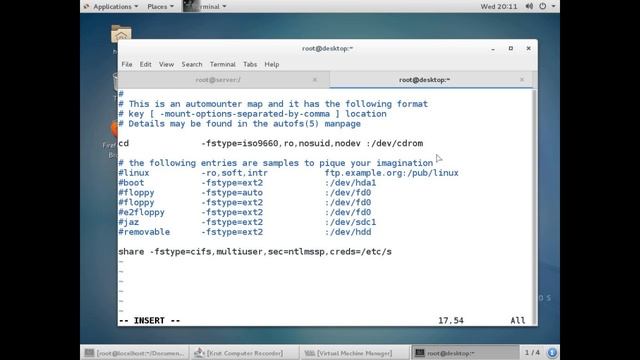Open the Places menu

tap(160, 7)
